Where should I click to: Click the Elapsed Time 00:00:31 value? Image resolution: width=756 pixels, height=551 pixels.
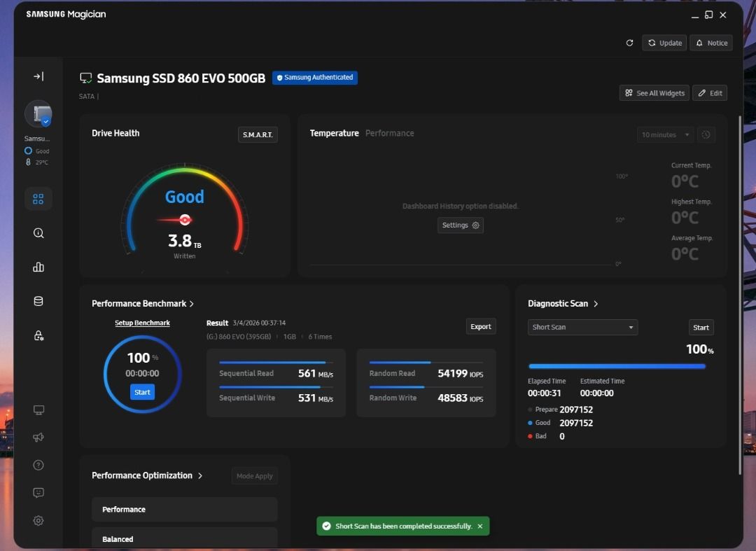tap(545, 393)
